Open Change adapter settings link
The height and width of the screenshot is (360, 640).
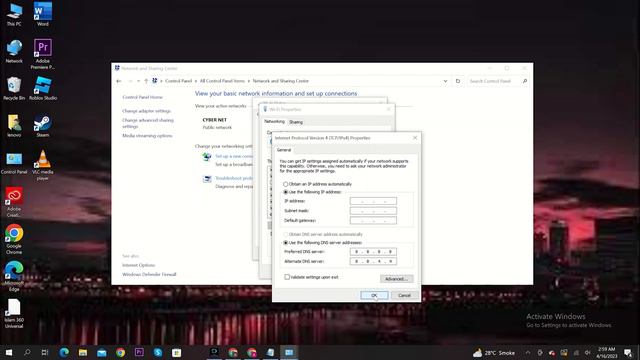(x=146, y=111)
